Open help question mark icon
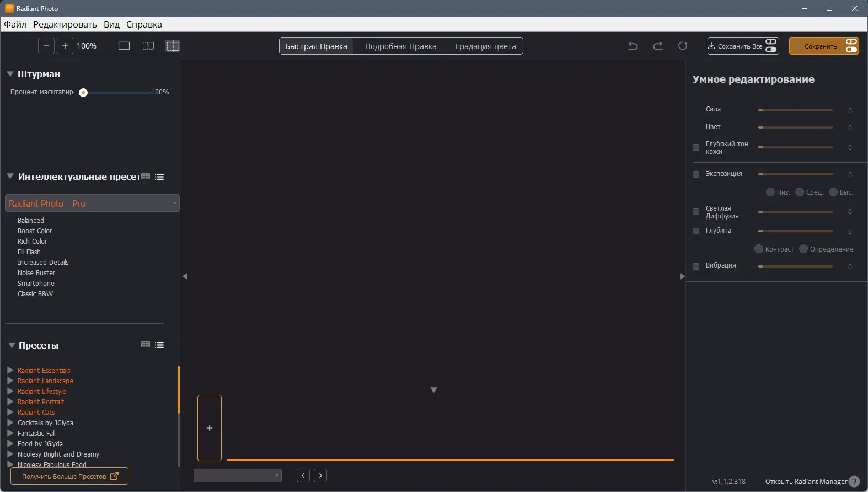This screenshot has height=492, width=868. point(854,482)
